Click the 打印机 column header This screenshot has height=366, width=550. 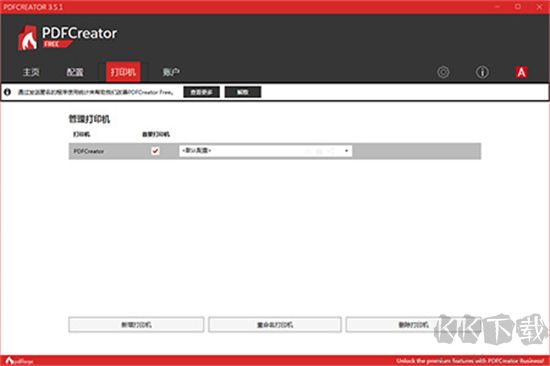click(82, 134)
